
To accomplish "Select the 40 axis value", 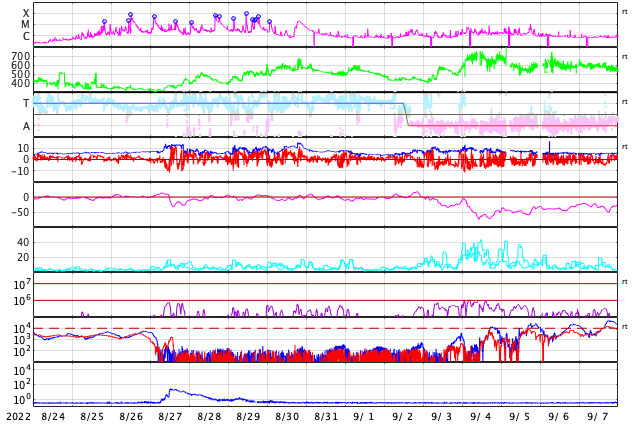I will click(x=23, y=243).
